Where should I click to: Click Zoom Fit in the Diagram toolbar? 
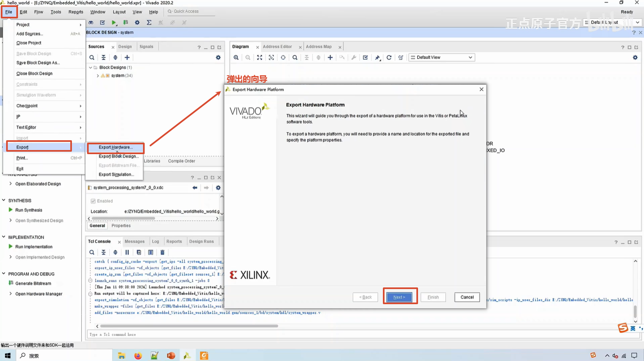coord(259,58)
